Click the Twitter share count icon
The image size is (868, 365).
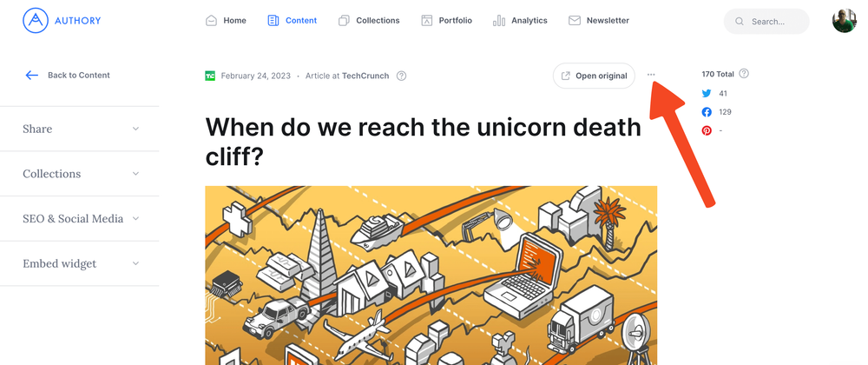(x=707, y=93)
